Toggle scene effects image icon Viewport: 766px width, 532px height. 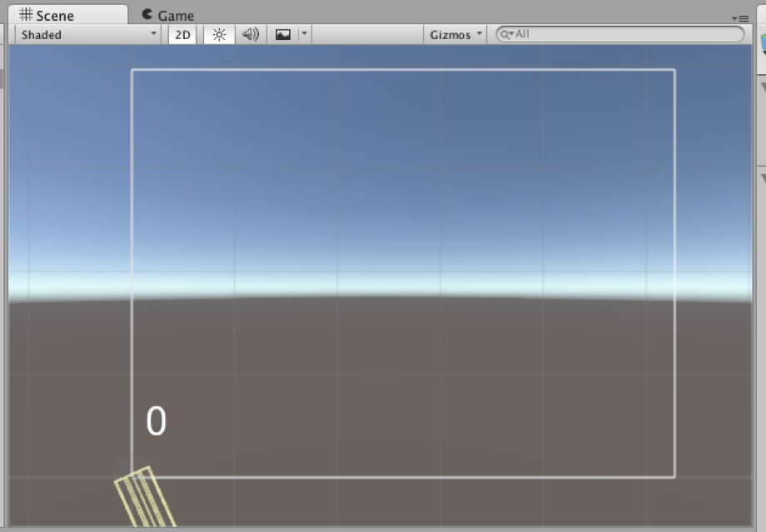[283, 35]
